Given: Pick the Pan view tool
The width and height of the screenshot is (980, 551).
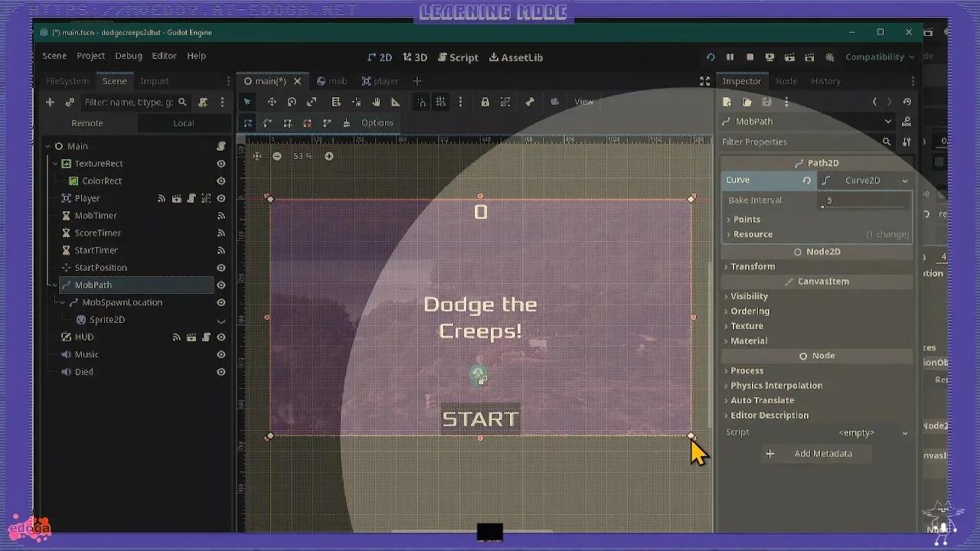Looking at the screenshot, I should coord(377,101).
